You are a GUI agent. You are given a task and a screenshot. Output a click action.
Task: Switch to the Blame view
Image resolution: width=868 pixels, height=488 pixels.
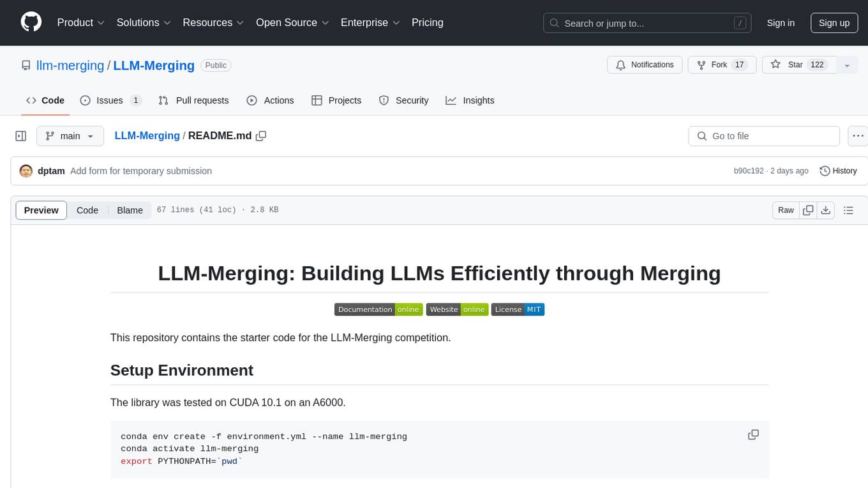[x=130, y=210]
